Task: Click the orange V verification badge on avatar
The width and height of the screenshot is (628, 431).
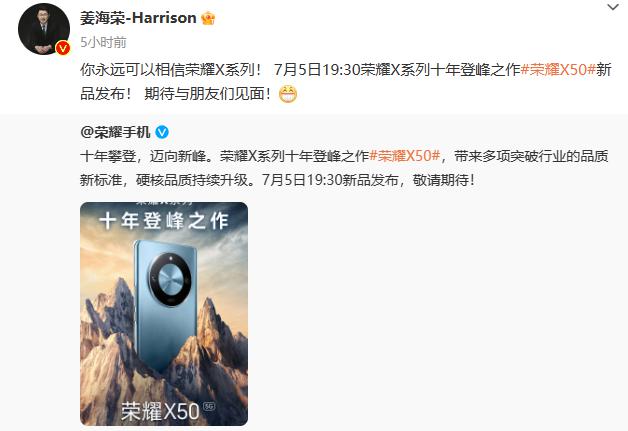Action: [x=62, y=48]
